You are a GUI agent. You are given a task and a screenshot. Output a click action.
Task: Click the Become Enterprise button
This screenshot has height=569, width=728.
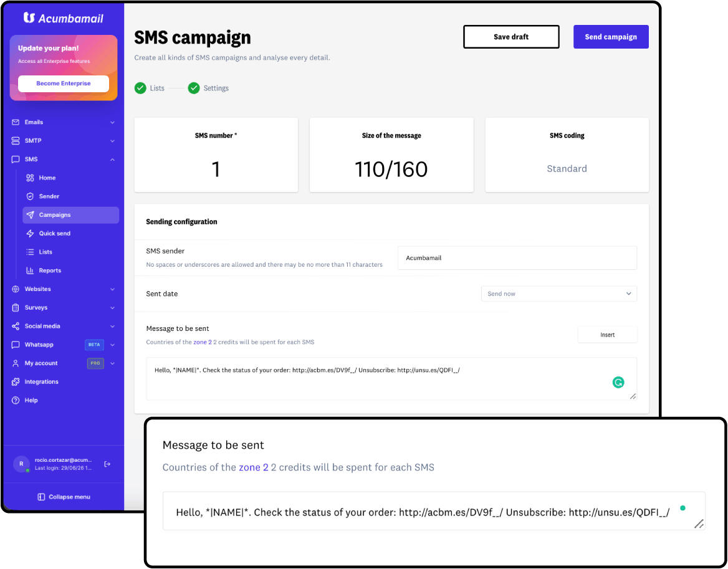tap(64, 84)
